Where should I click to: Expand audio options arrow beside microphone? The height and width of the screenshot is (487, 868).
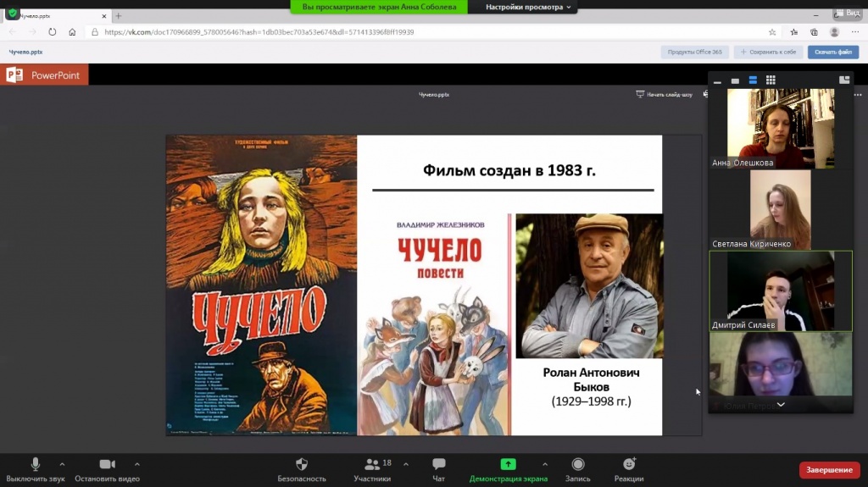62,464
